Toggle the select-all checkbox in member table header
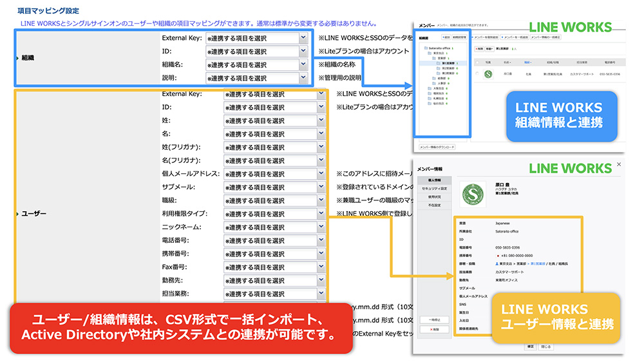The image size is (644, 362). (x=477, y=62)
